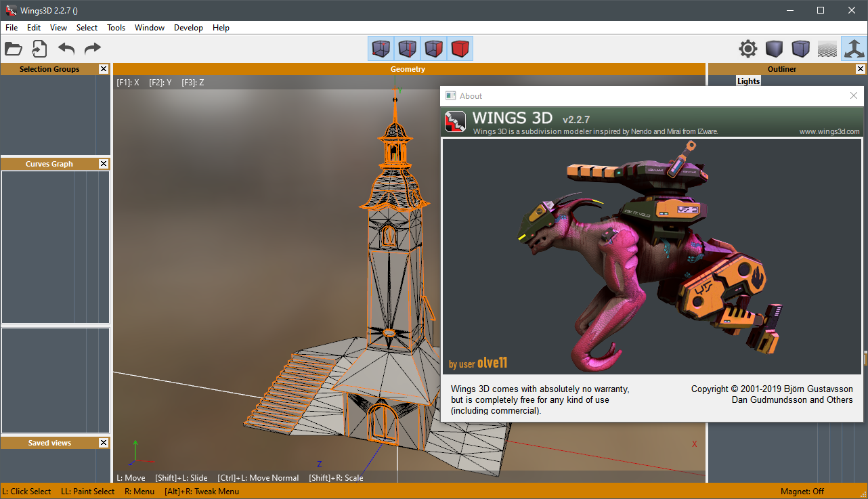Click the Saved views panel title
This screenshot has width=868, height=499.
coord(49,443)
